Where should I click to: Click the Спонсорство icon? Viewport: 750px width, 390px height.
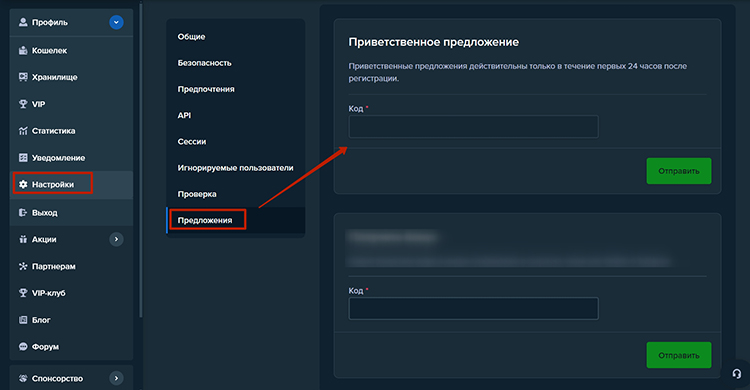22,379
